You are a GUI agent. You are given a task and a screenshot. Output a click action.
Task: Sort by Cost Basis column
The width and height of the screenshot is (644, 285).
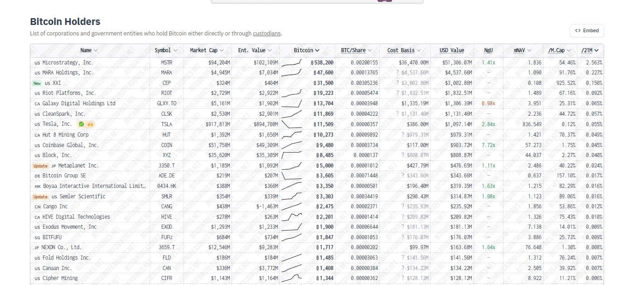pos(404,50)
